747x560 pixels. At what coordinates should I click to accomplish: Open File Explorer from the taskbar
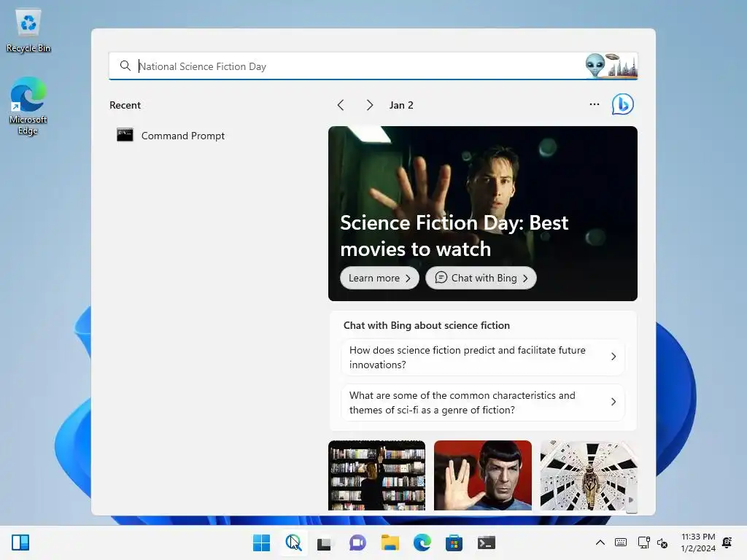[390, 542]
